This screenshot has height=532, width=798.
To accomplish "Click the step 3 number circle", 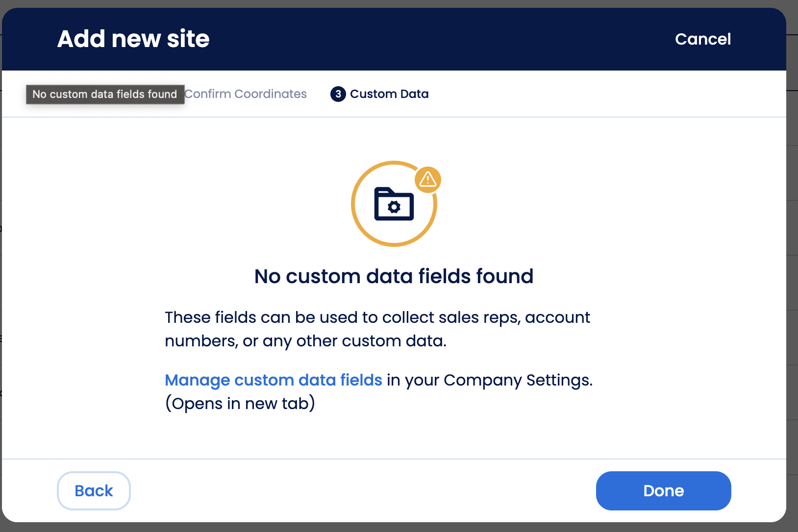I will coord(338,94).
